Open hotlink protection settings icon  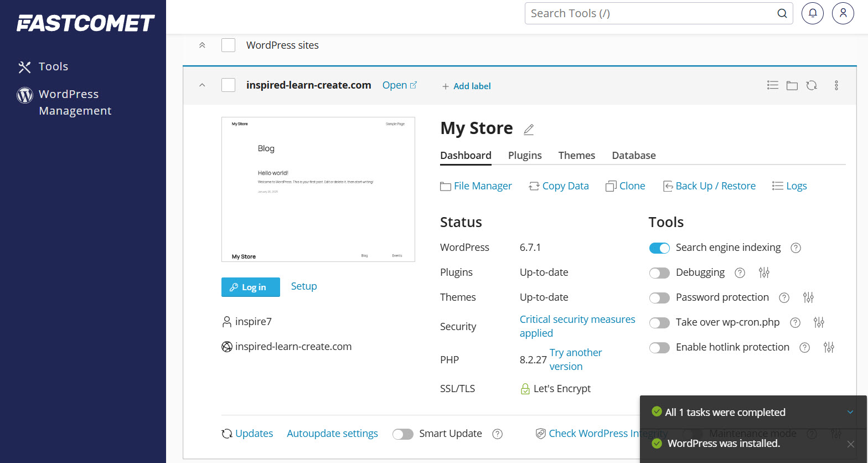tap(829, 347)
